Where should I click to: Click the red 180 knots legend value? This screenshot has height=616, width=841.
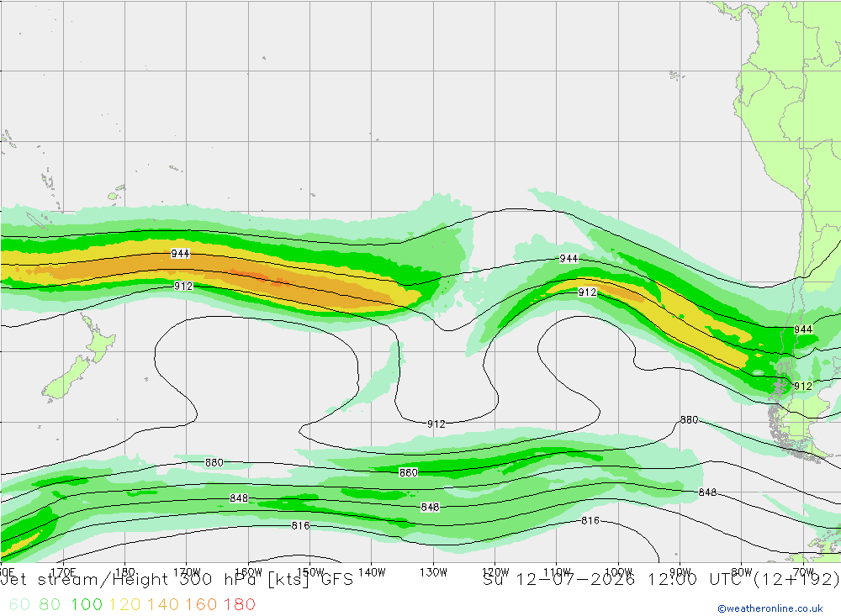(239, 605)
